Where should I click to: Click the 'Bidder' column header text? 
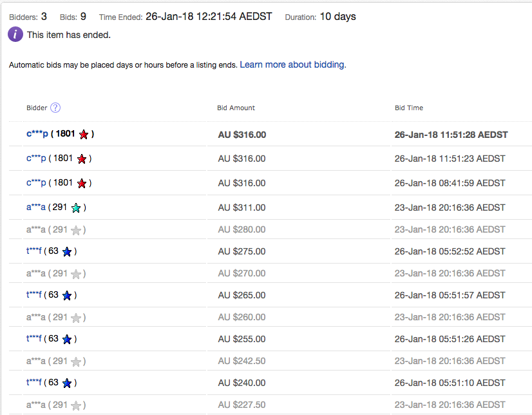coord(37,108)
